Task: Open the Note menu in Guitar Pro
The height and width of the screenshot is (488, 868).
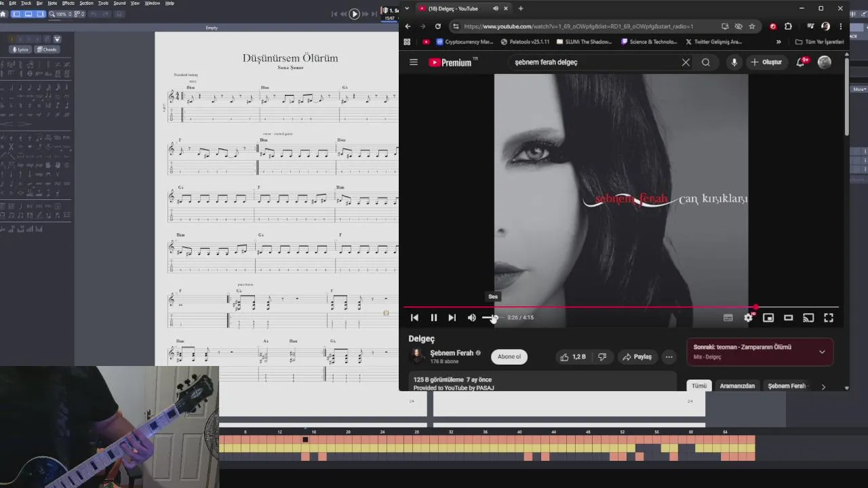Action: pos(52,3)
